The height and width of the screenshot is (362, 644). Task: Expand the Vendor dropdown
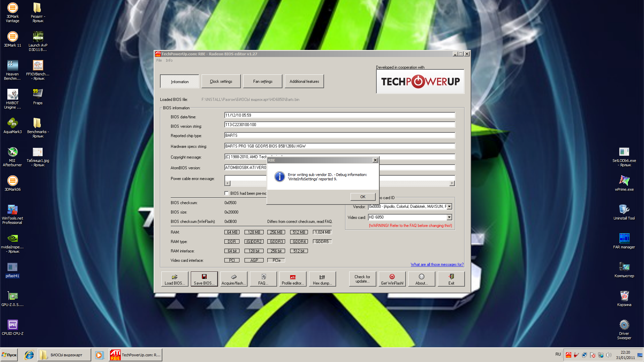(x=449, y=207)
